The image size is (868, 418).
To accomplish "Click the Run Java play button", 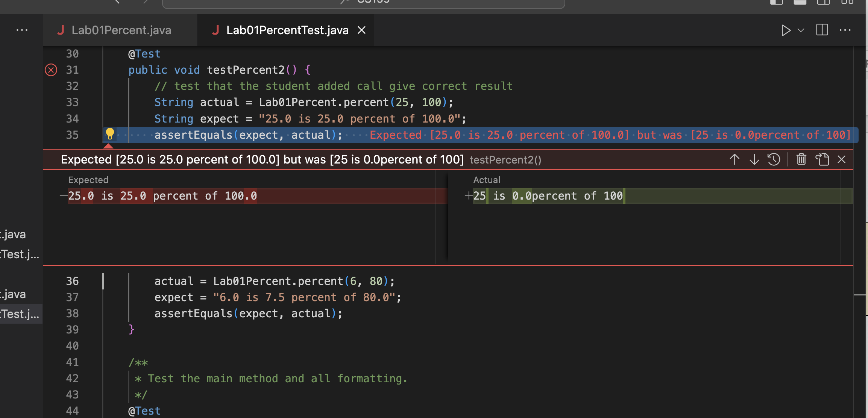I will [786, 30].
